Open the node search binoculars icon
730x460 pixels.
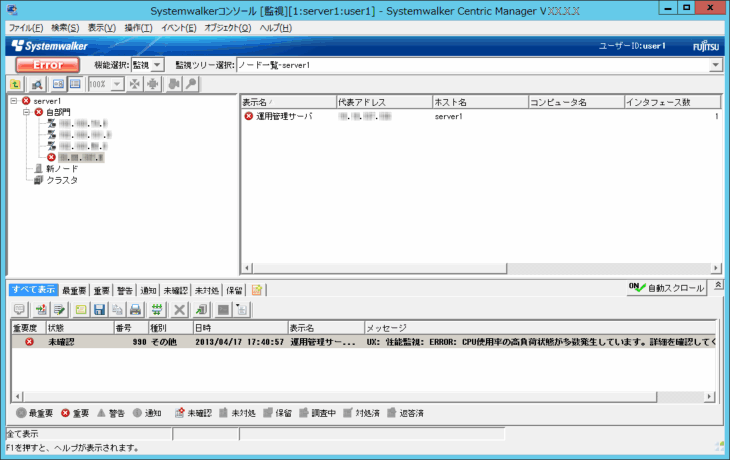(x=37, y=84)
